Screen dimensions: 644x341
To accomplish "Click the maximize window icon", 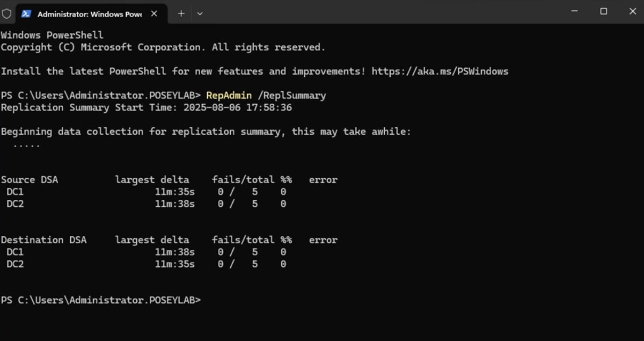I will point(604,11).
